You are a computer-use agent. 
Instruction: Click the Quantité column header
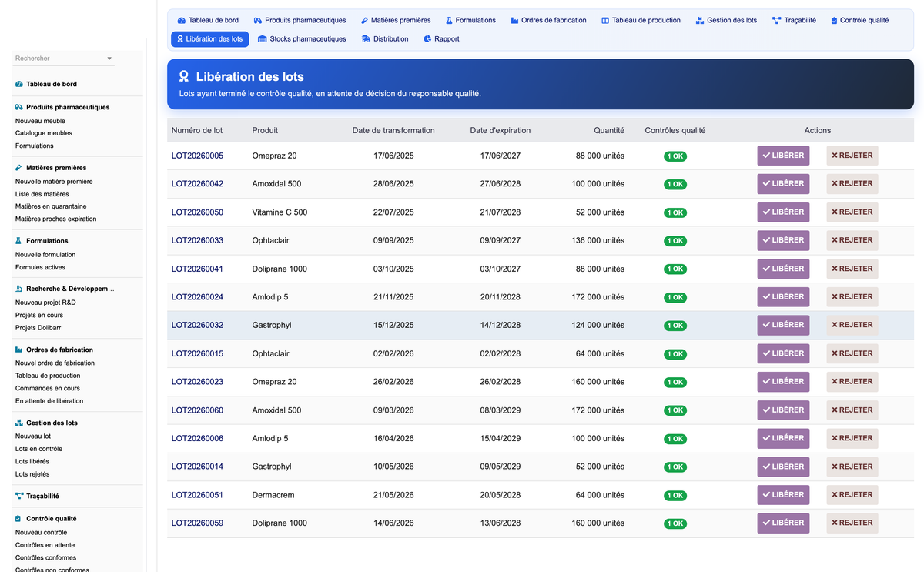coord(609,130)
